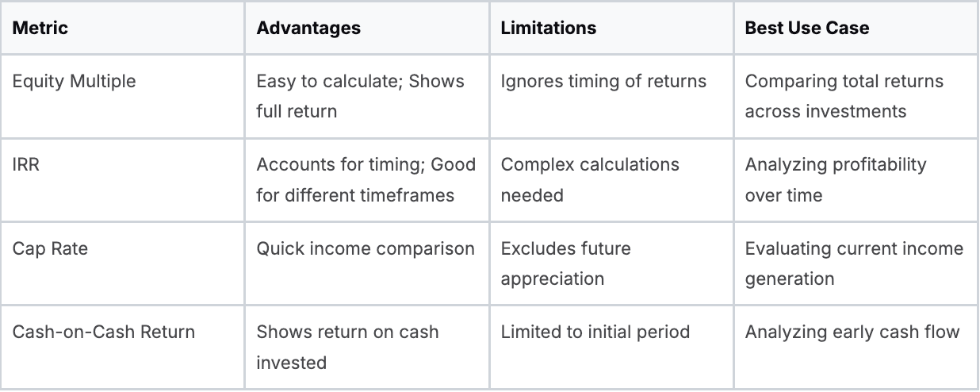Click the Limitations column header

[549, 28]
